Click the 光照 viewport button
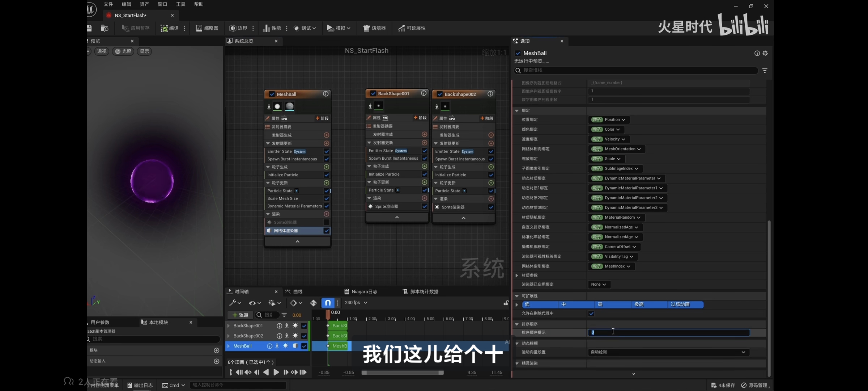The image size is (868, 391). coord(123,51)
